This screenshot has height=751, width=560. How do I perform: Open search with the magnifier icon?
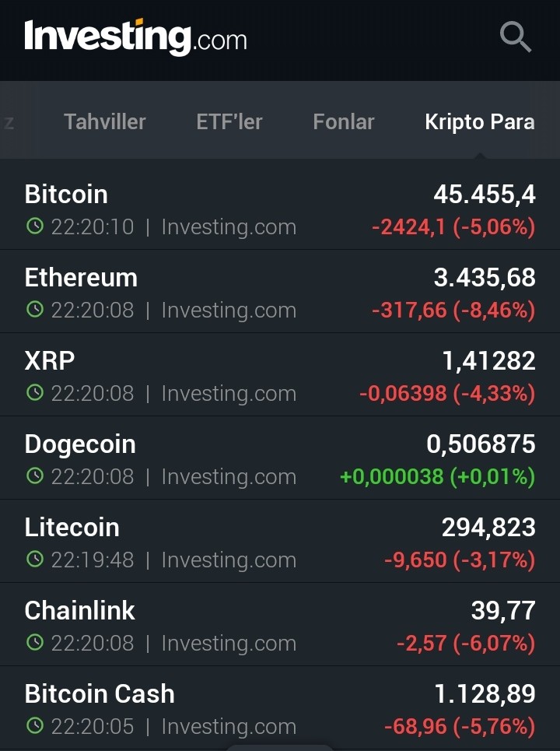click(x=516, y=37)
